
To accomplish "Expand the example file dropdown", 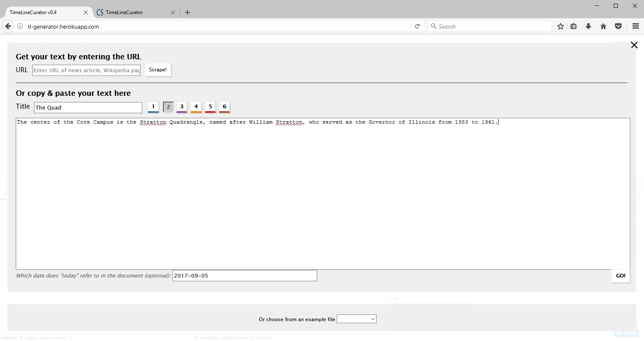I will [356, 319].
